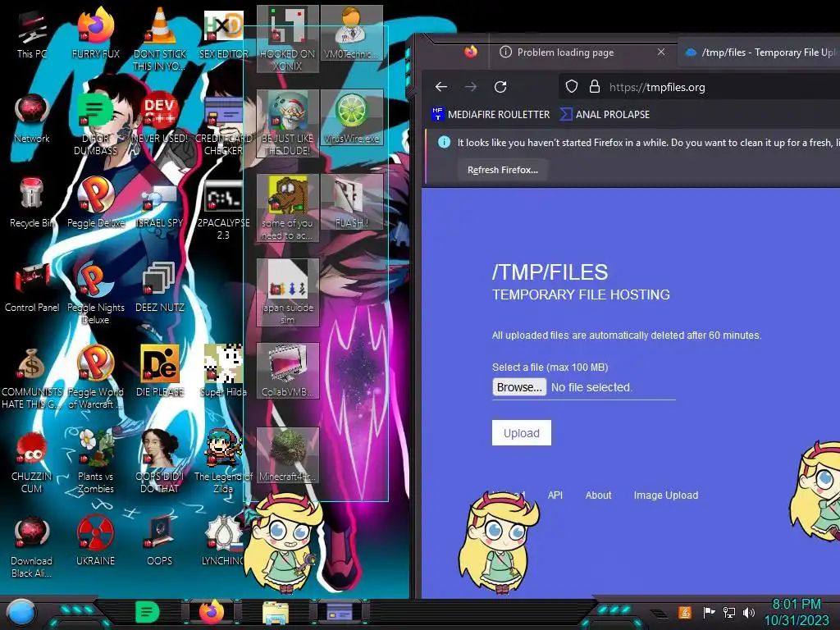The height and width of the screenshot is (630, 840).
Task: Open File Explorer from the taskbar
Action: [276, 612]
